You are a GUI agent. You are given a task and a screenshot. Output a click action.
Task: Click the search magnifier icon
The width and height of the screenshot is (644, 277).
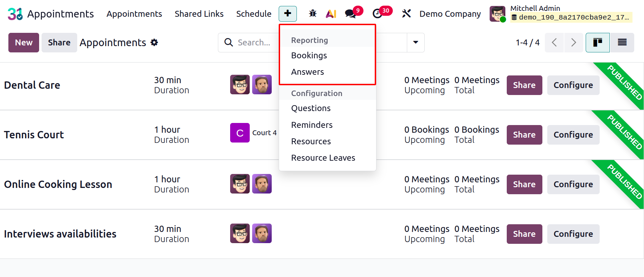coord(229,43)
